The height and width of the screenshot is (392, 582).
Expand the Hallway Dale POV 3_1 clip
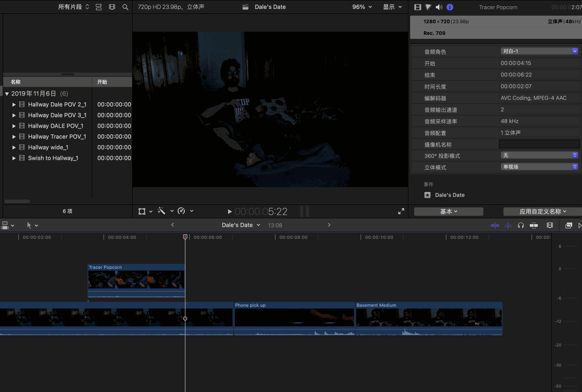[x=14, y=115]
